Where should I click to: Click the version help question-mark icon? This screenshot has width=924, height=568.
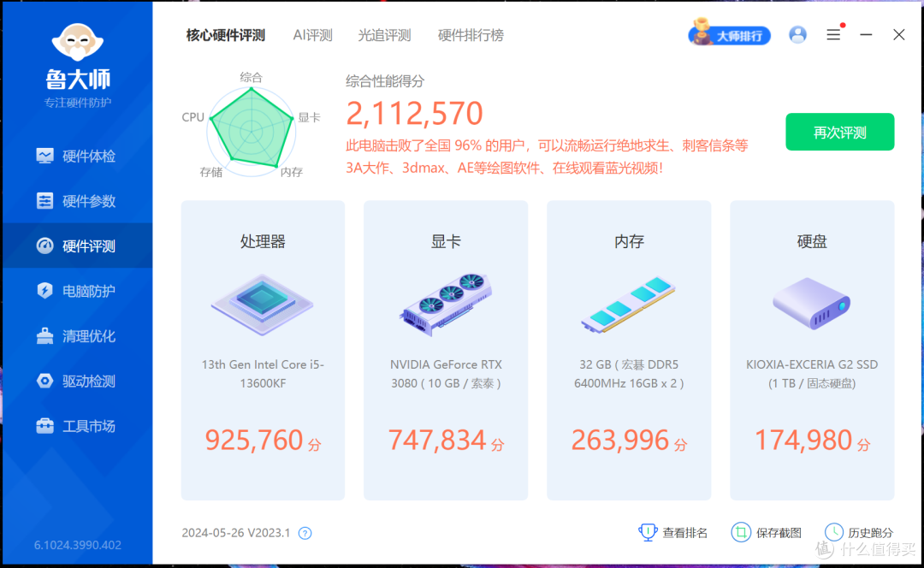pyautogui.click(x=305, y=533)
